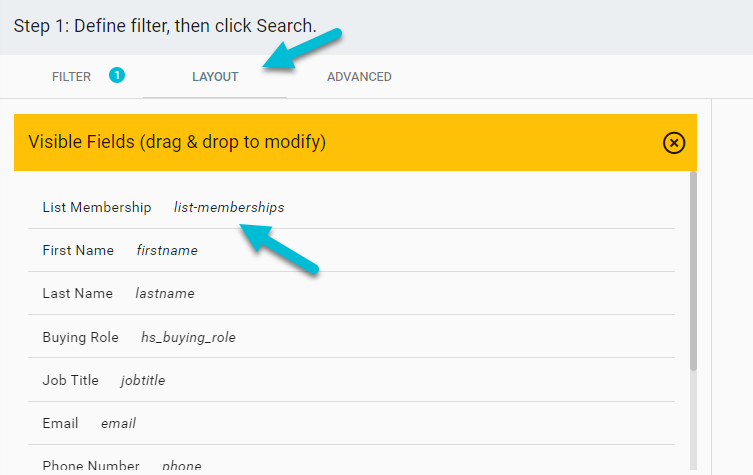This screenshot has height=475, width=753.
Task: Click the Email field label
Action: [x=60, y=423]
